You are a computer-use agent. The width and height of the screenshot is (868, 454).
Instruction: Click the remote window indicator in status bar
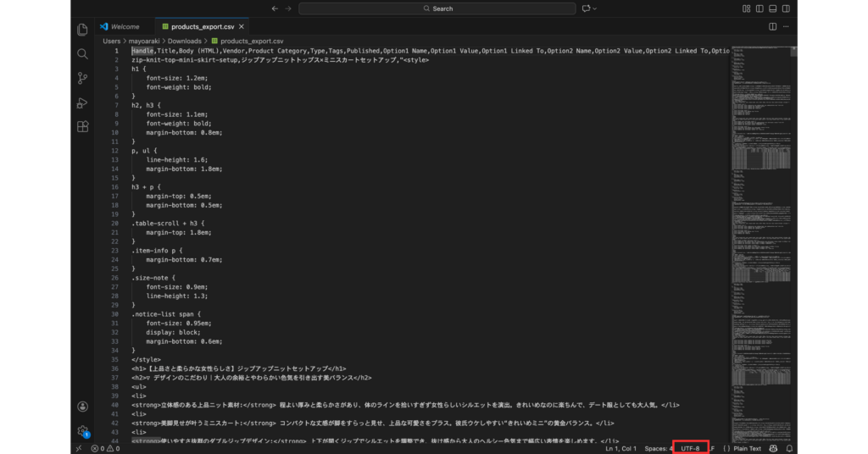coord(79,448)
